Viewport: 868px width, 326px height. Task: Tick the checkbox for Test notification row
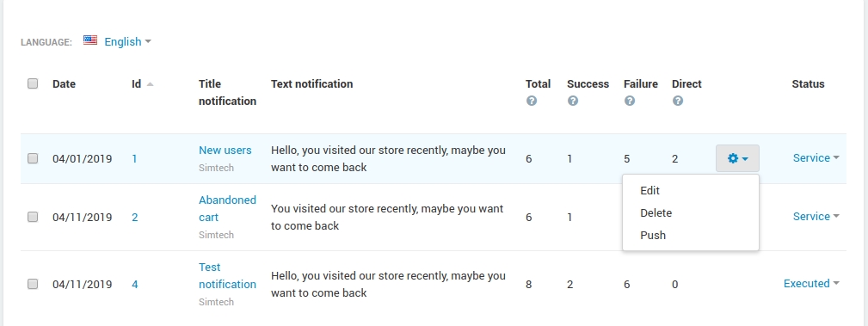click(33, 284)
